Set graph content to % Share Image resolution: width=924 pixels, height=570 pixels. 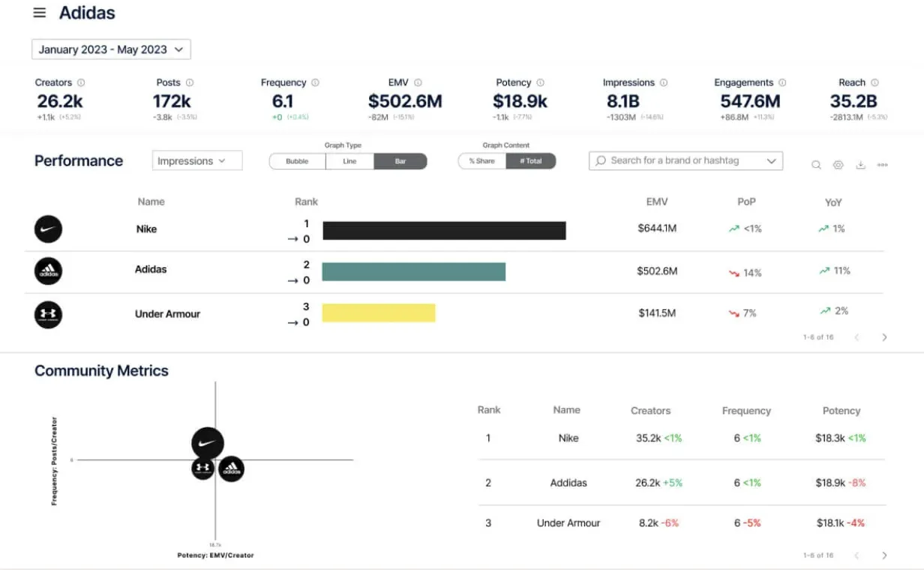(x=481, y=161)
